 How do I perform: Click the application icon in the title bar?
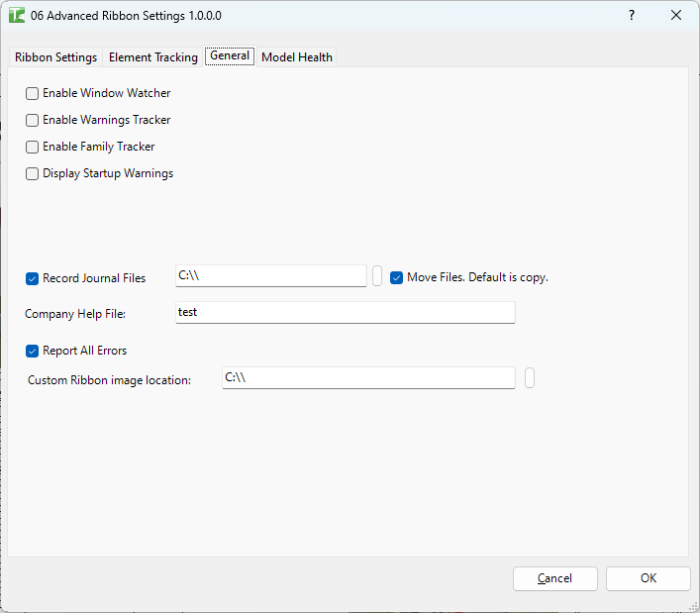coord(17,16)
